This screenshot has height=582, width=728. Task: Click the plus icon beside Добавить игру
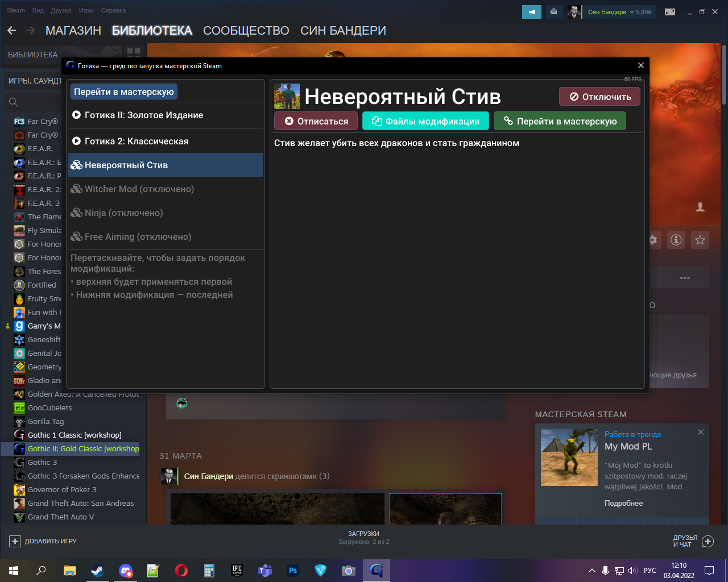[x=15, y=542]
